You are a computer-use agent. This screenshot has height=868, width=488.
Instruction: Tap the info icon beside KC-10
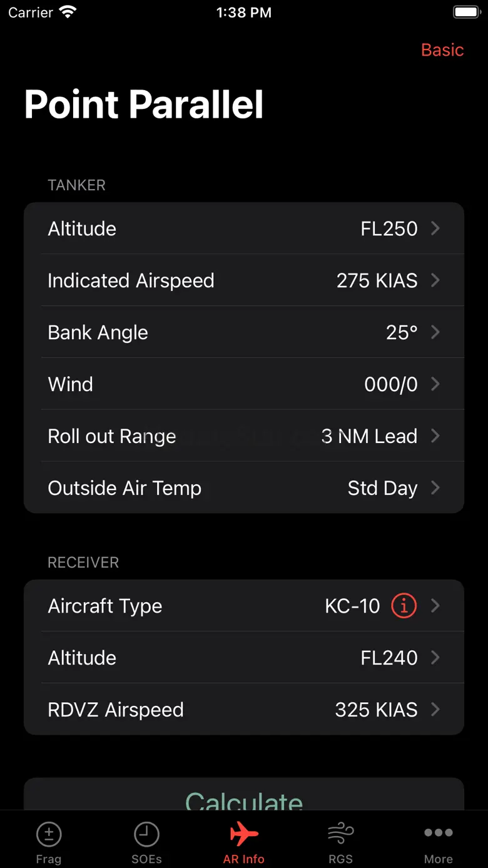click(x=404, y=606)
